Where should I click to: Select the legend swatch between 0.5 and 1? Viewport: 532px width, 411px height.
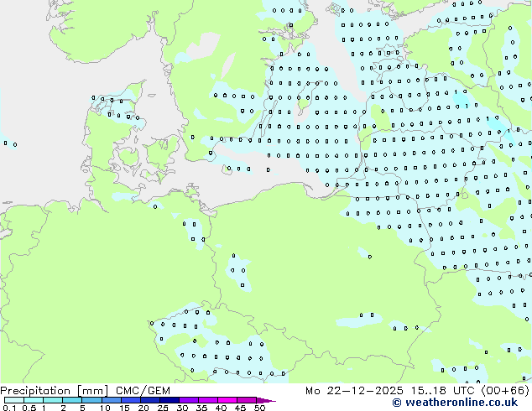click(34, 400)
